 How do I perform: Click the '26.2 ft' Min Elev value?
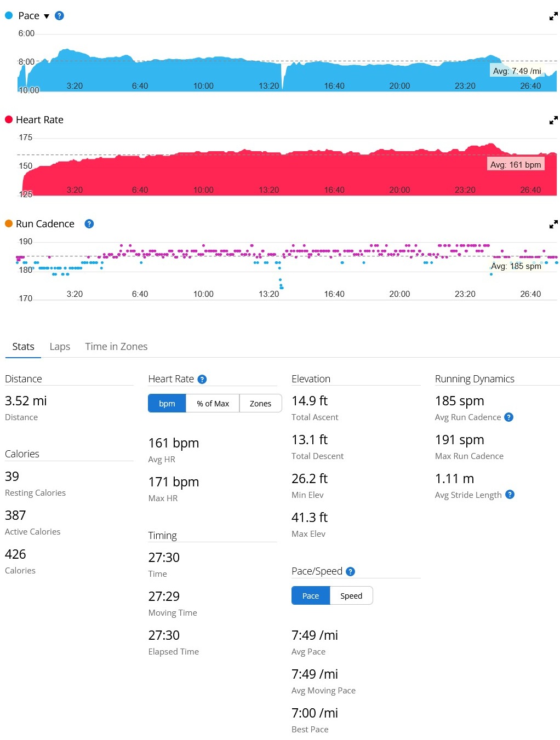coord(310,479)
